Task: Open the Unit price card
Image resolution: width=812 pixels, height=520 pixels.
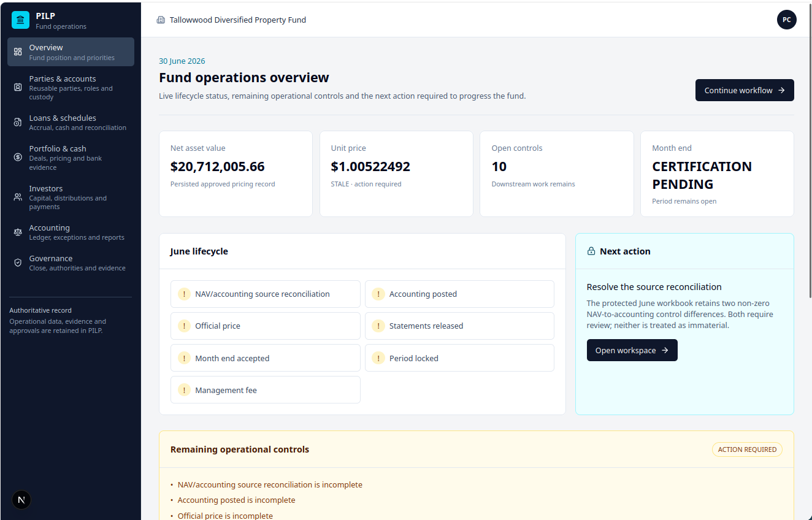Action: 396,174
